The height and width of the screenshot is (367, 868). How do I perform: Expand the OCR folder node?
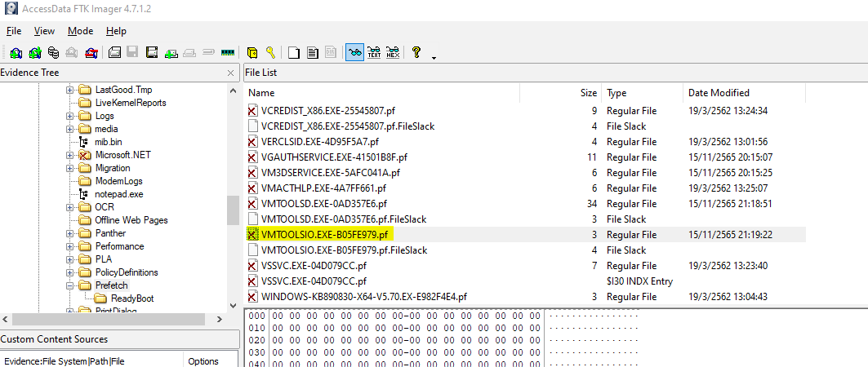69,207
